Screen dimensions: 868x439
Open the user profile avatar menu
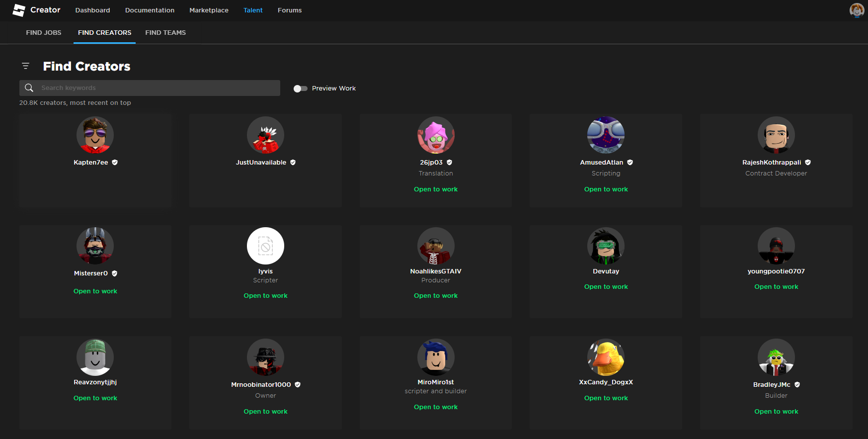tap(856, 10)
